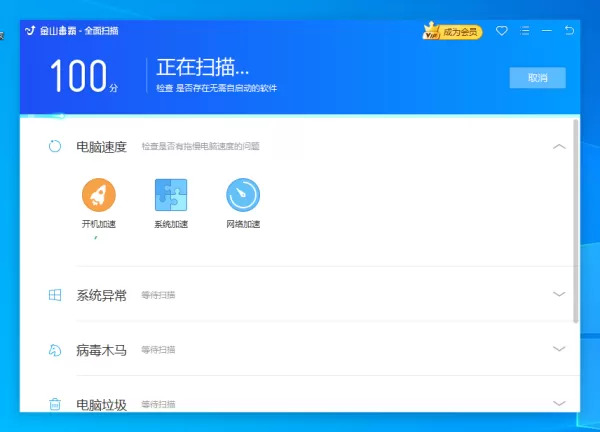Minimize the 金山毒霸 window
Screen dimensions: 600x432
pos(547,30)
